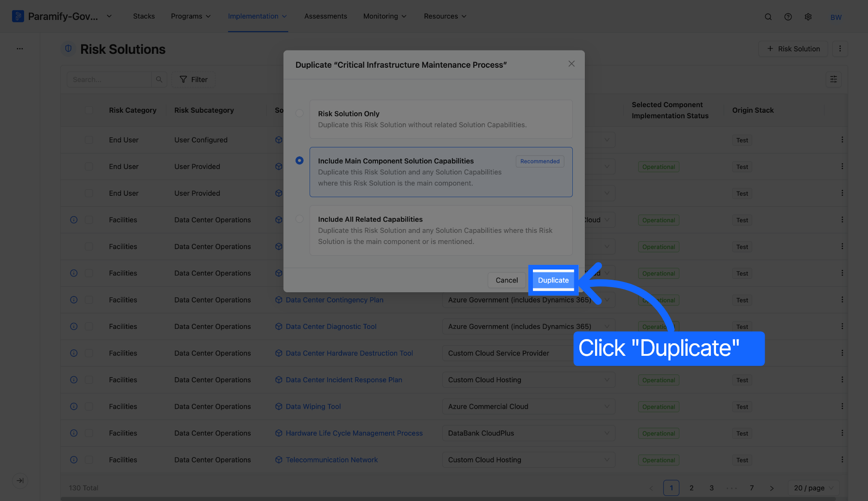Open row actions for User Configured row
Screen dimensions: 868x501
coord(842,140)
